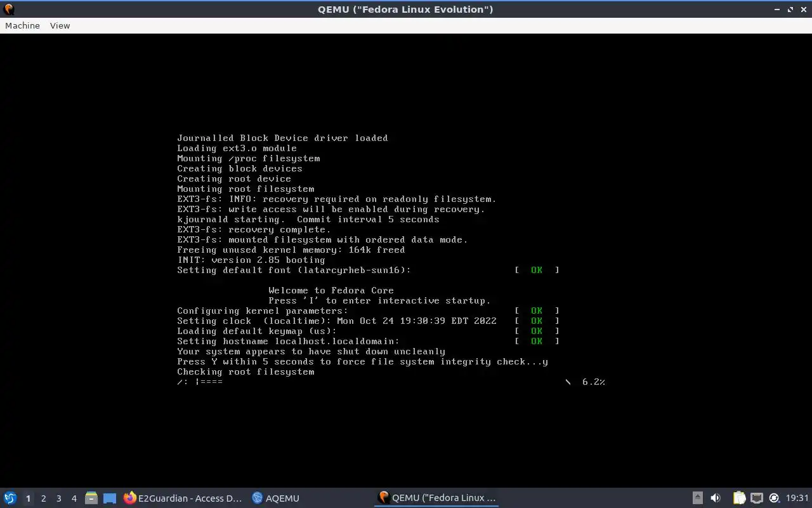Click the show desktop icon

pyautogui.click(x=110, y=498)
